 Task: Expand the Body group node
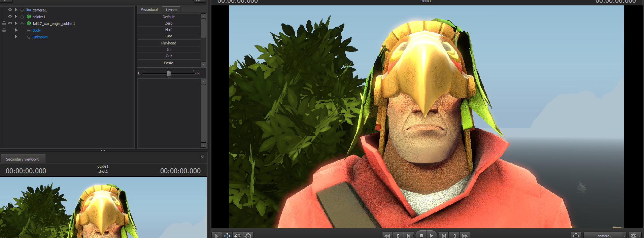click(29, 30)
